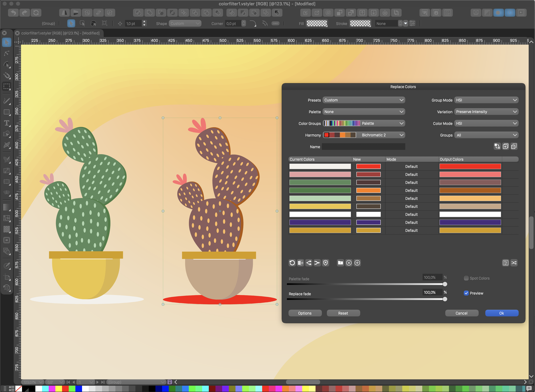Select the Rectangle shape tool
Image resolution: width=535 pixels, height=392 pixels.
[x=7, y=112]
